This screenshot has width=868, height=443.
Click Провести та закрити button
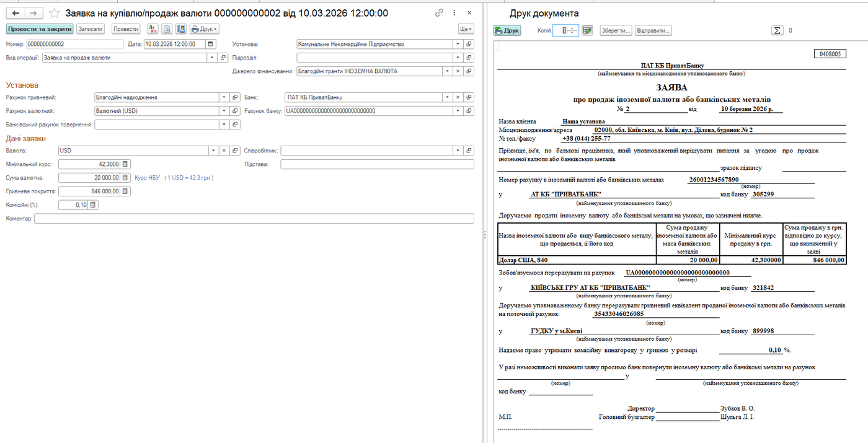pyautogui.click(x=40, y=29)
